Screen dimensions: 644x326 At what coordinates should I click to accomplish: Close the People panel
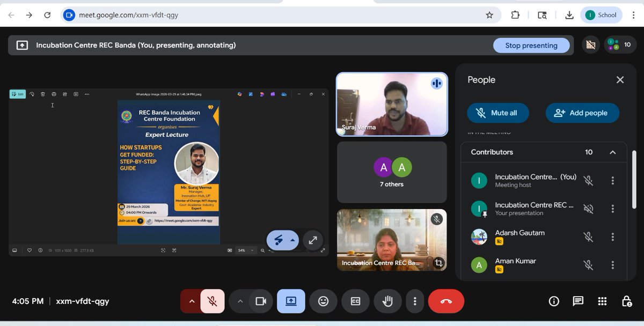620,80
